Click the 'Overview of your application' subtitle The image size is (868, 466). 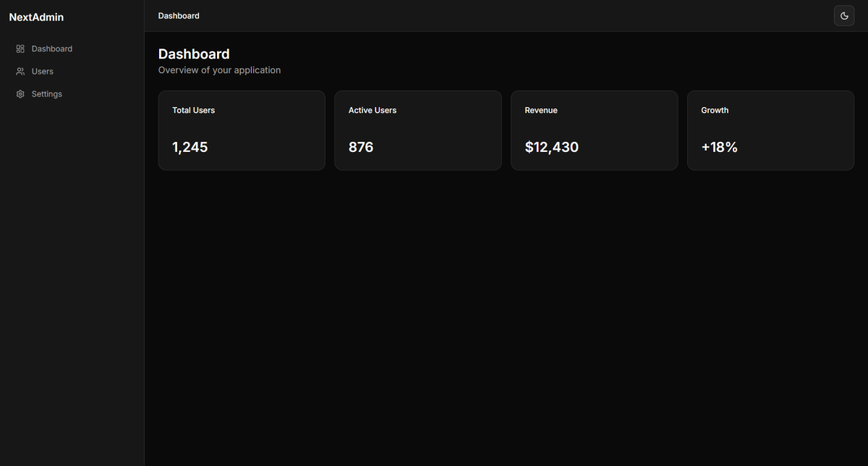(x=219, y=70)
